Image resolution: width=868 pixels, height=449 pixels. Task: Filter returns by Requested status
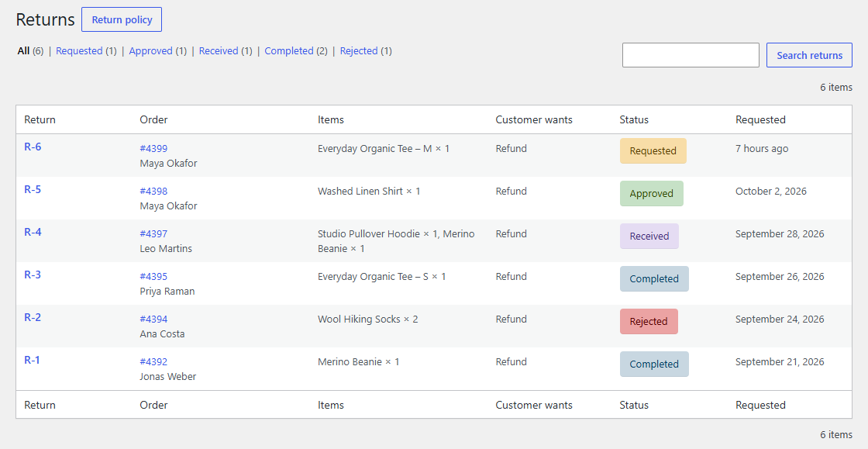click(x=79, y=51)
